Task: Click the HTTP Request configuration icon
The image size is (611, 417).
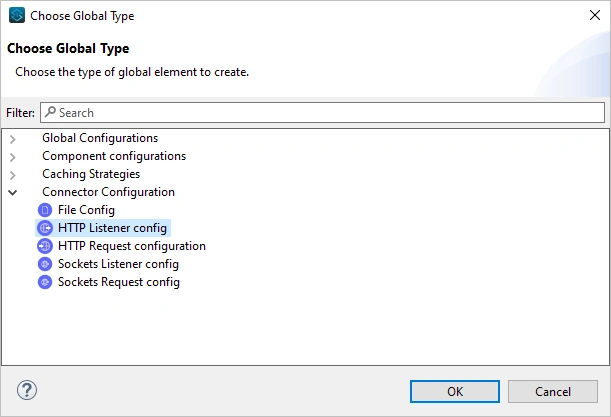Action: pyautogui.click(x=45, y=246)
